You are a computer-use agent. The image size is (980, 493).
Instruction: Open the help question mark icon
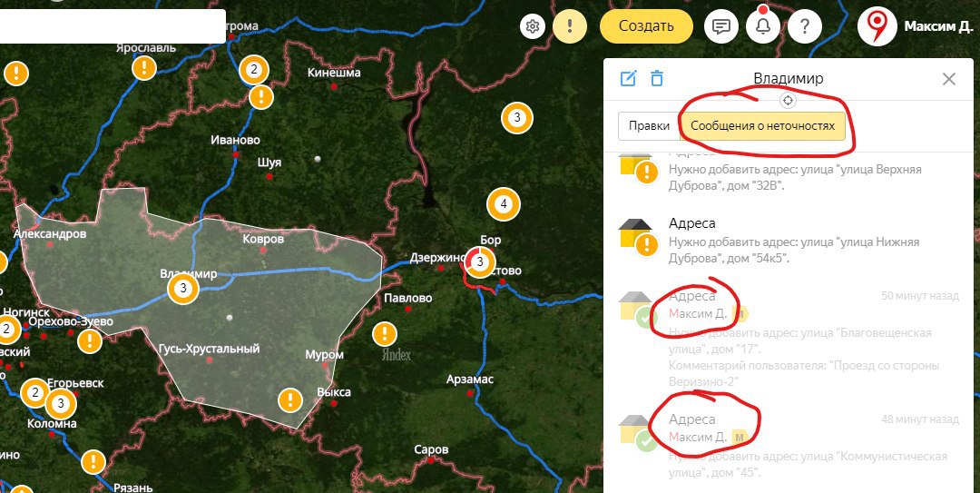coord(805,26)
